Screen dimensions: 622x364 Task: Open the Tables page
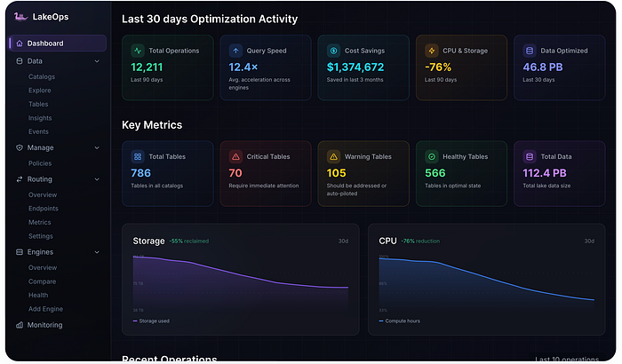pyautogui.click(x=38, y=104)
